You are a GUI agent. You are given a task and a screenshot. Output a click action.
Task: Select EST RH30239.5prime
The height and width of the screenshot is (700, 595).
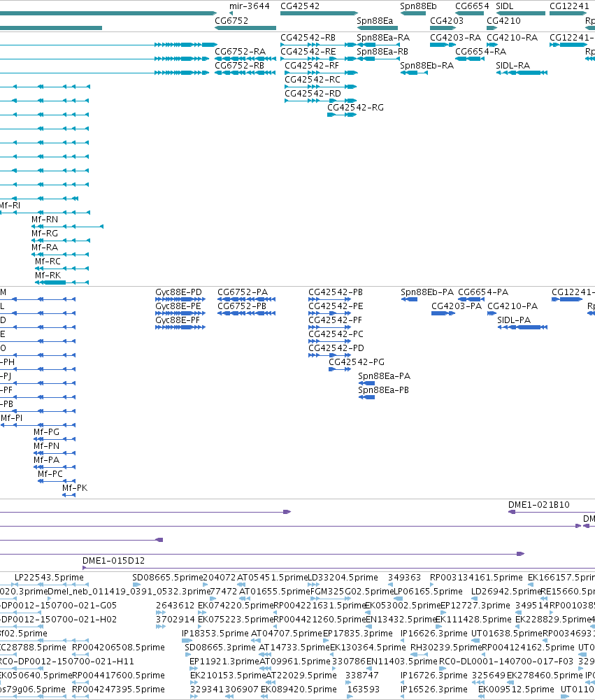[446, 648]
